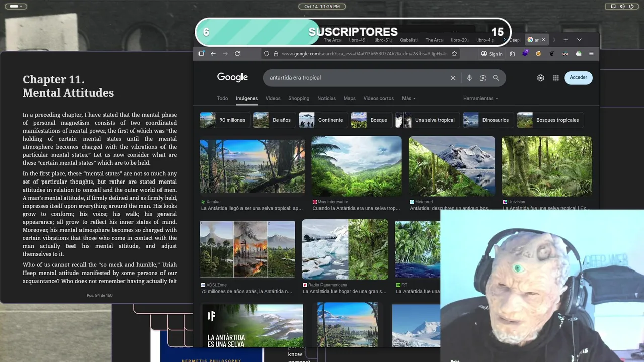
Task: Open the green-white extension icon
Action: click(579, 54)
